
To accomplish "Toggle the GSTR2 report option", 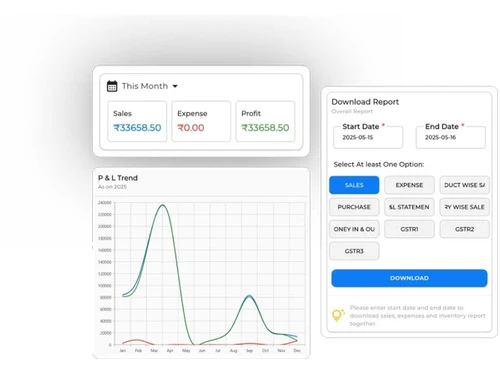I will click(464, 229).
